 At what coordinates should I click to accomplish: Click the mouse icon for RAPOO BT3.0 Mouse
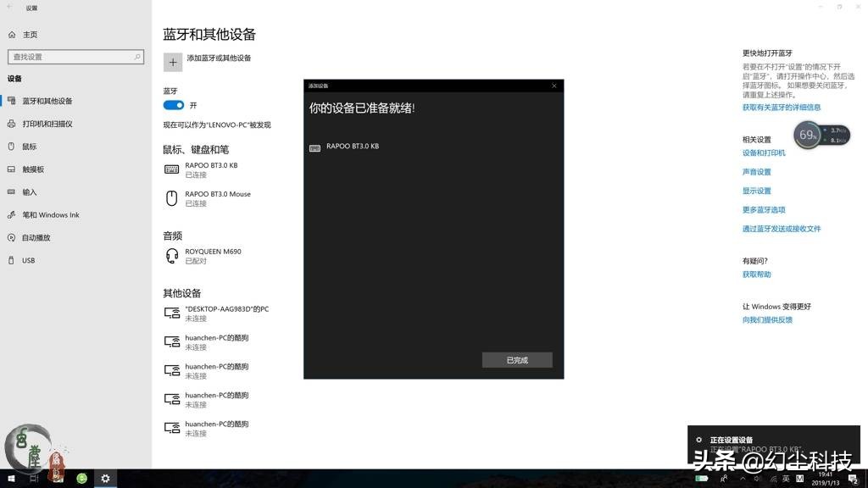tap(170, 198)
